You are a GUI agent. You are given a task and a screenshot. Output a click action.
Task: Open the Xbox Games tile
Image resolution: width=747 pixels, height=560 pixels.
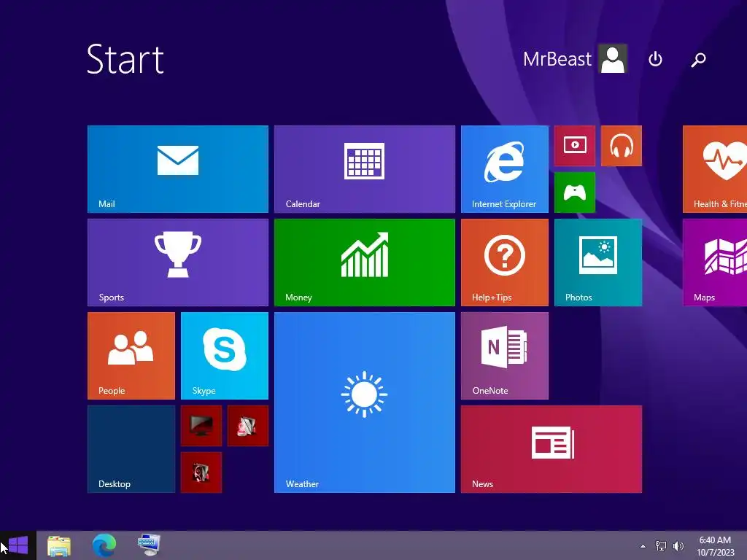point(575,192)
